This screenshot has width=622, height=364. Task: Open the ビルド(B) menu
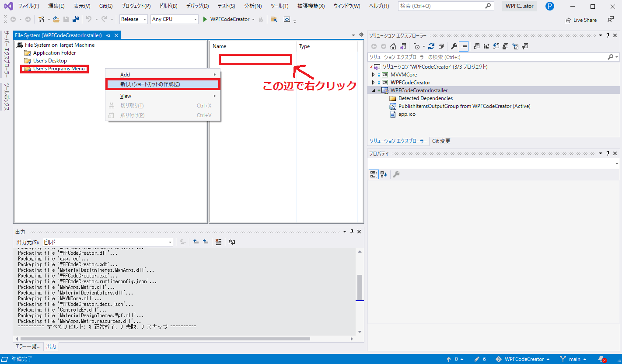tap(168, 6)
